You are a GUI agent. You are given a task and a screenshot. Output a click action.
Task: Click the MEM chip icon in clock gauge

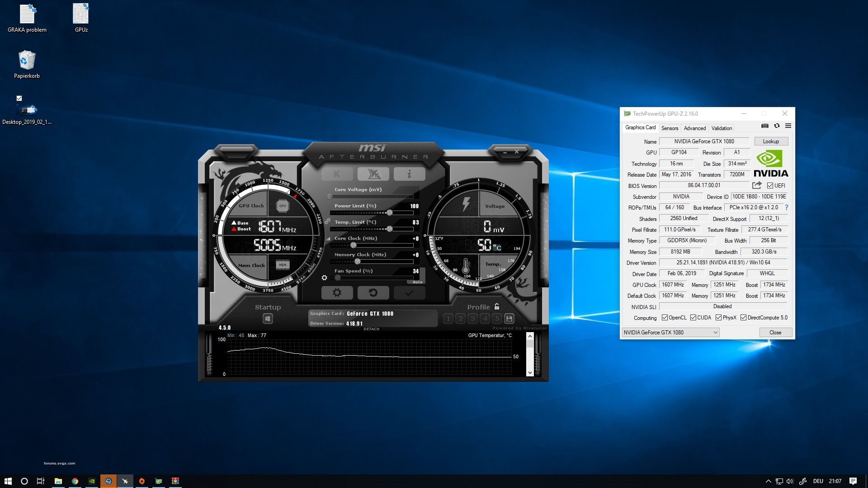click(x=283, y=265)
